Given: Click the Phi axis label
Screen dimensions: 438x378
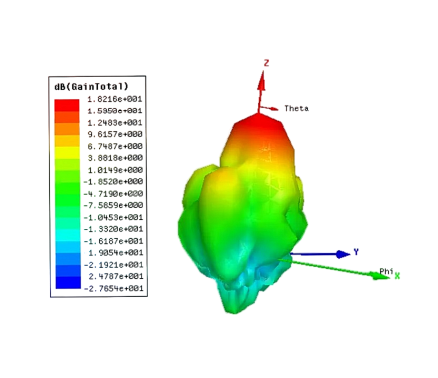Looking at the screenshot, I should click(386, 271).
